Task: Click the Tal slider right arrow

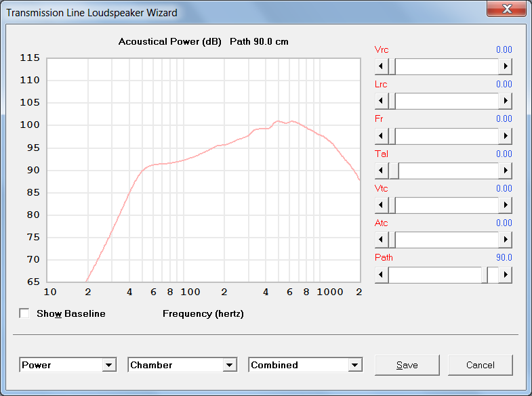Action: [505, 171]
